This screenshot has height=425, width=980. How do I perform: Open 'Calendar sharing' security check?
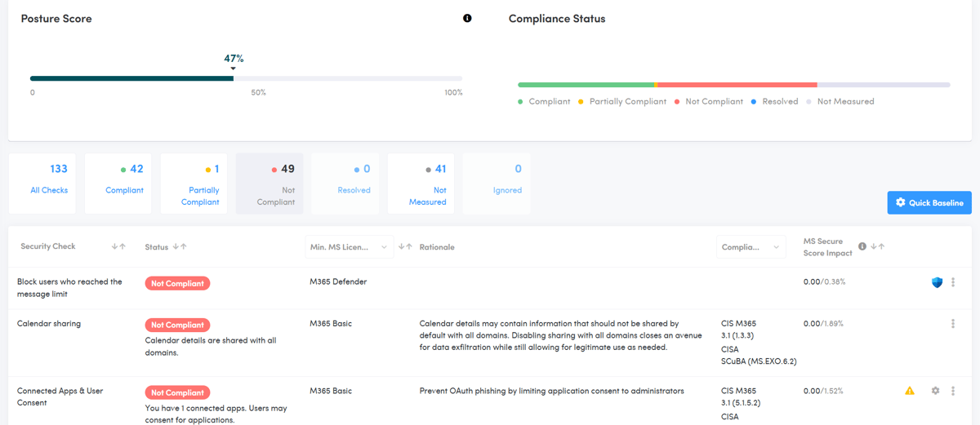49,324
